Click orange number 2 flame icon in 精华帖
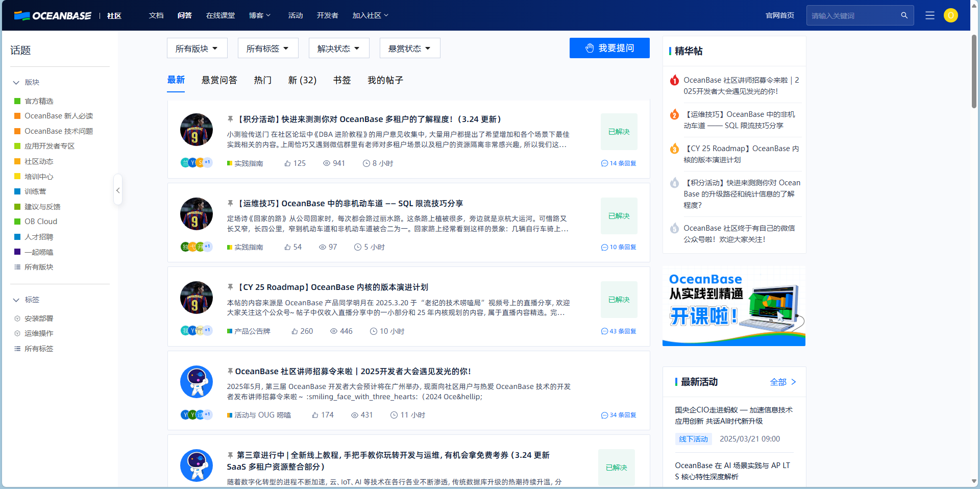Screen dimensions: 980x489 (x=674, y=114)
